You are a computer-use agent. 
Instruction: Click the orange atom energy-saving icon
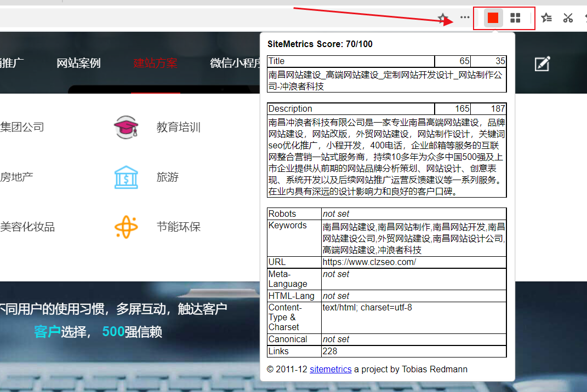point(127,227)
